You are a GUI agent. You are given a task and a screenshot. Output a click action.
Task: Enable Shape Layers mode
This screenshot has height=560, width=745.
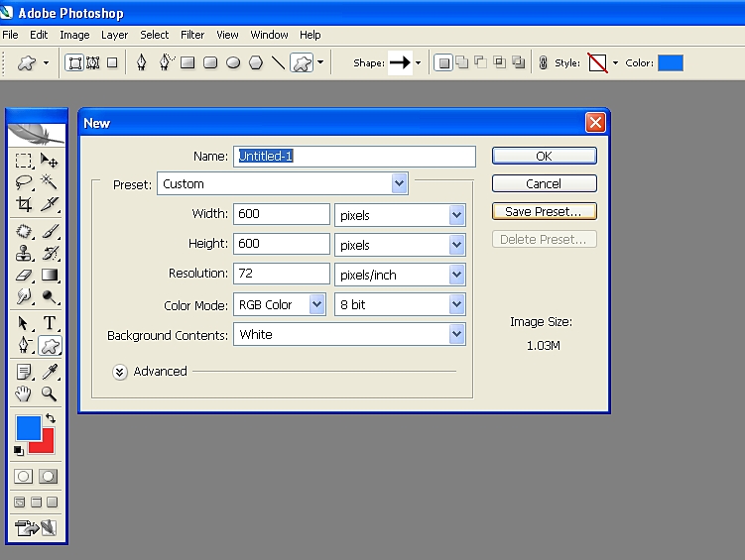point(75,62)
